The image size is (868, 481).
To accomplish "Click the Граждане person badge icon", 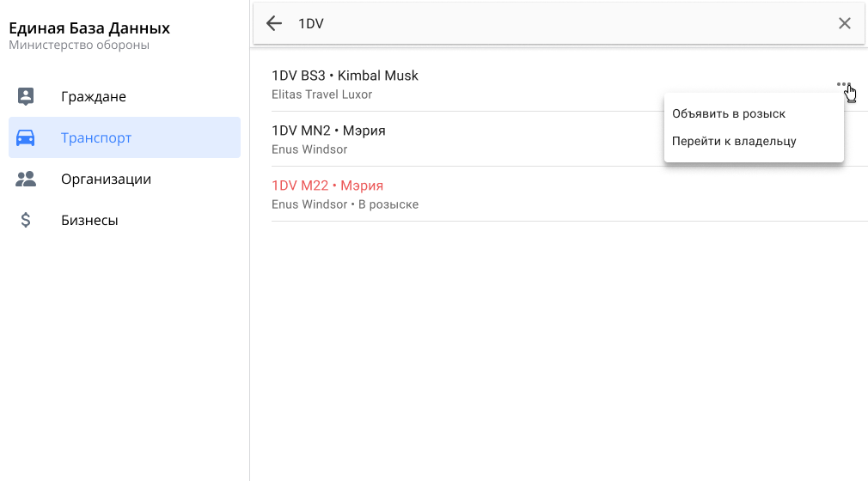I will click(26, 96).
